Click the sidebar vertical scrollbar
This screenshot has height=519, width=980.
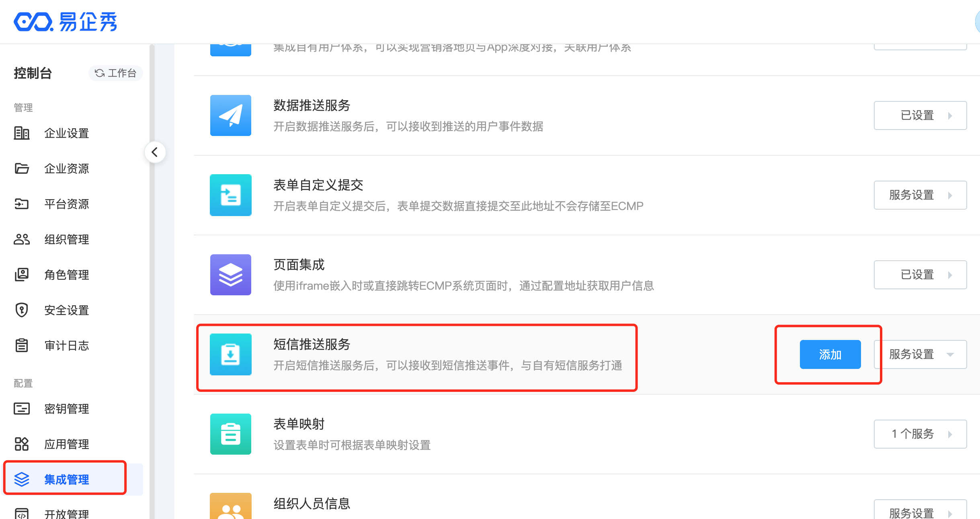pyautogui.click(x=152, y=282)
